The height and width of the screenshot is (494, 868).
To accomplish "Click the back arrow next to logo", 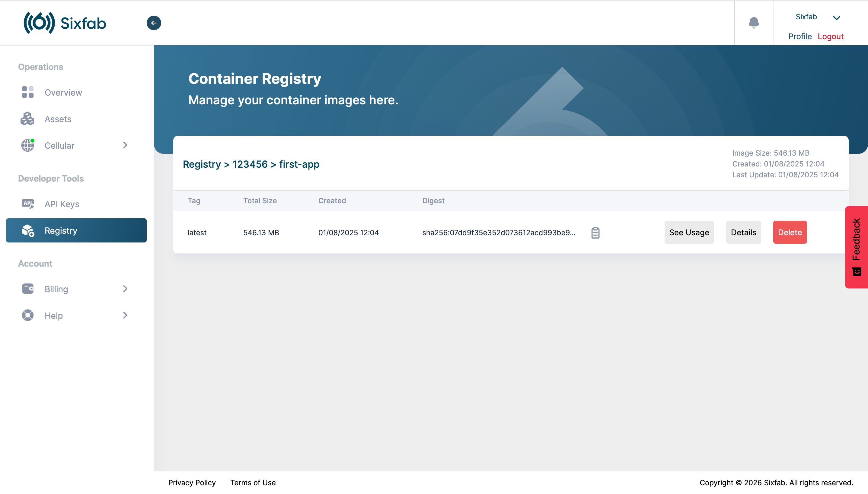I will coord(154,23).
